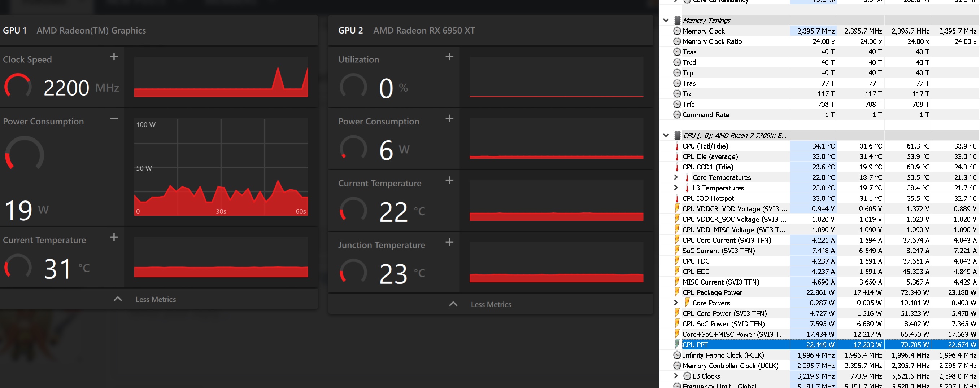980x388 pixels.
Task: Click the Memory Clock gauge icon
Action: click(x=677, y=31)
